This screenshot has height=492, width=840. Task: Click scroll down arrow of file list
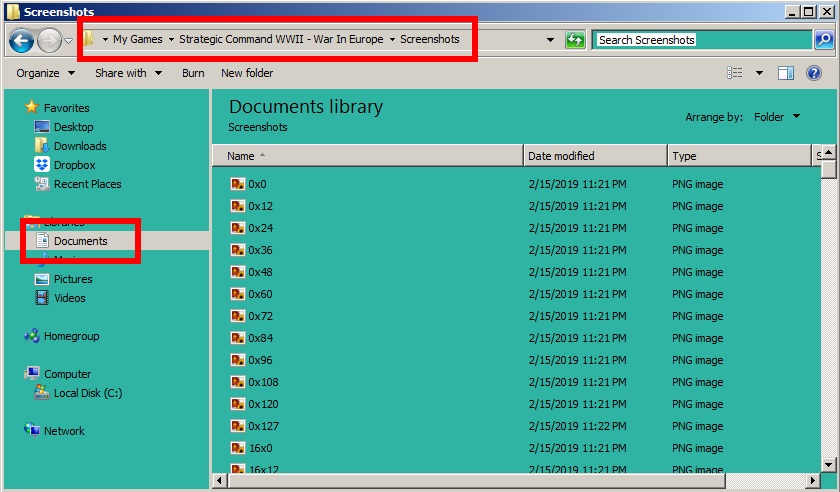click(828, 465)
